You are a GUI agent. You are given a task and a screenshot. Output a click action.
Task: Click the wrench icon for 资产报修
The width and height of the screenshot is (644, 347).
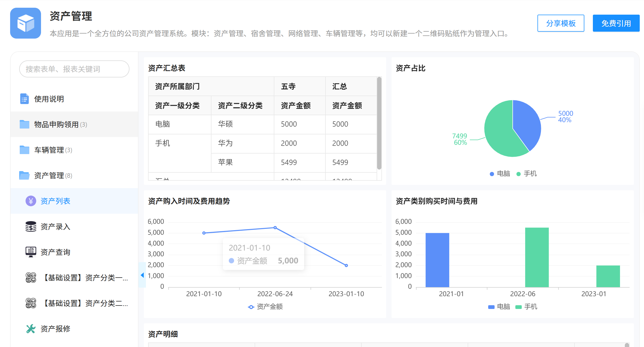coord(31,329)
